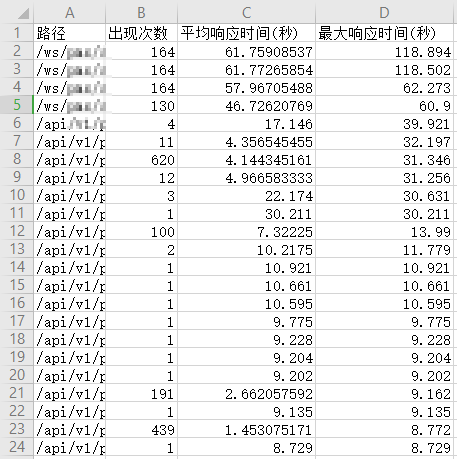Select column C header

(x=246, y=13)
